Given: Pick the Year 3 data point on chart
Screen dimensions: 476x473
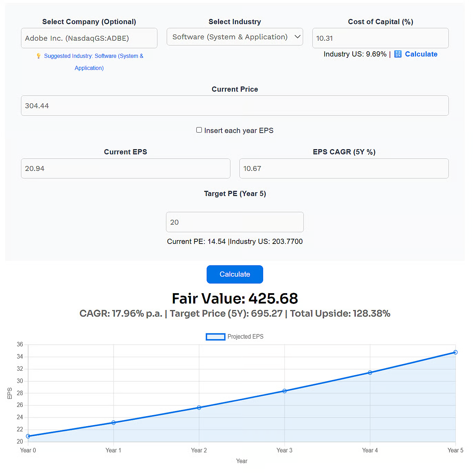Looking at the screenshot, I should click(284, 391).
